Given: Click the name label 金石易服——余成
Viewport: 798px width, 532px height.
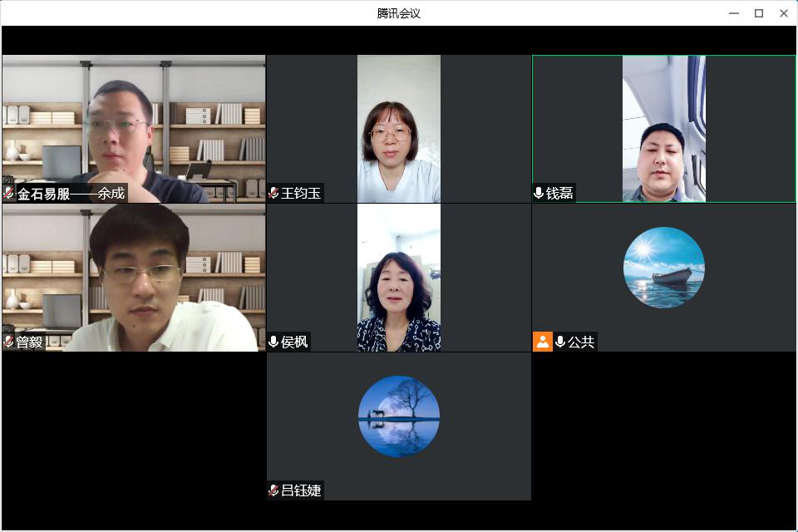Looking at the screenshot, I should [x=71, y=194].
